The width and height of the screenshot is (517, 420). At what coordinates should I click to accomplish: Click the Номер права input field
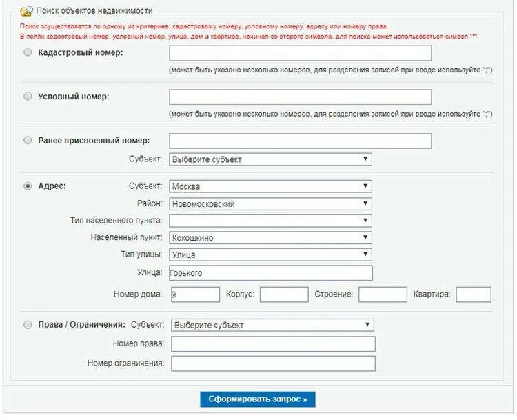point(273,344)
